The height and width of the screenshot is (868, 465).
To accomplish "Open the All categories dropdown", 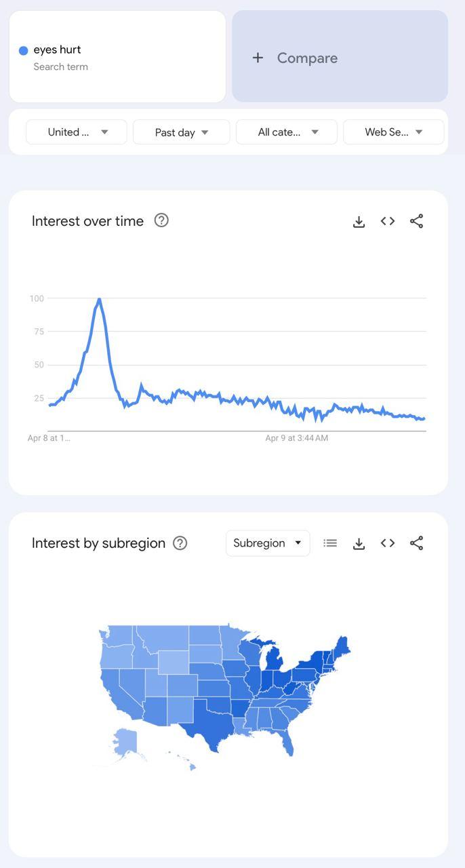I will tap(287, 132).
